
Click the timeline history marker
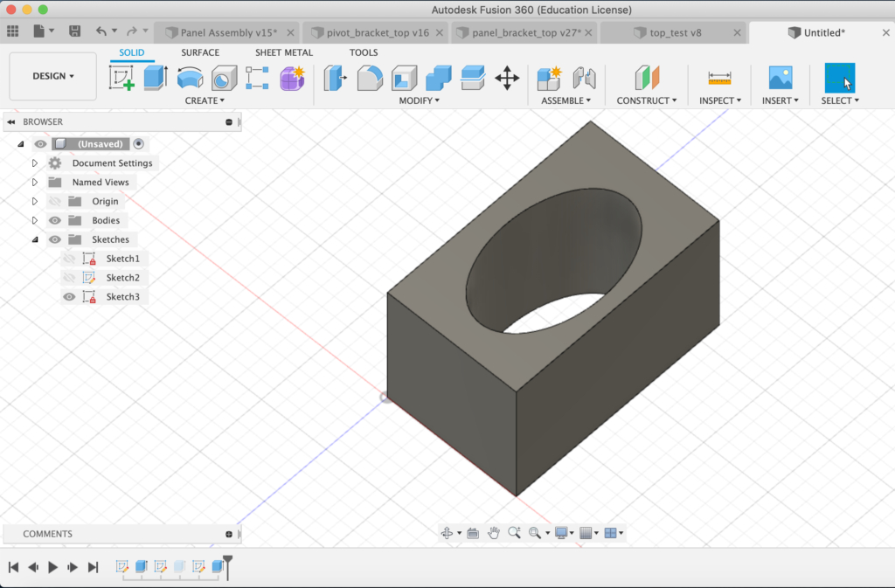[228, 564]
